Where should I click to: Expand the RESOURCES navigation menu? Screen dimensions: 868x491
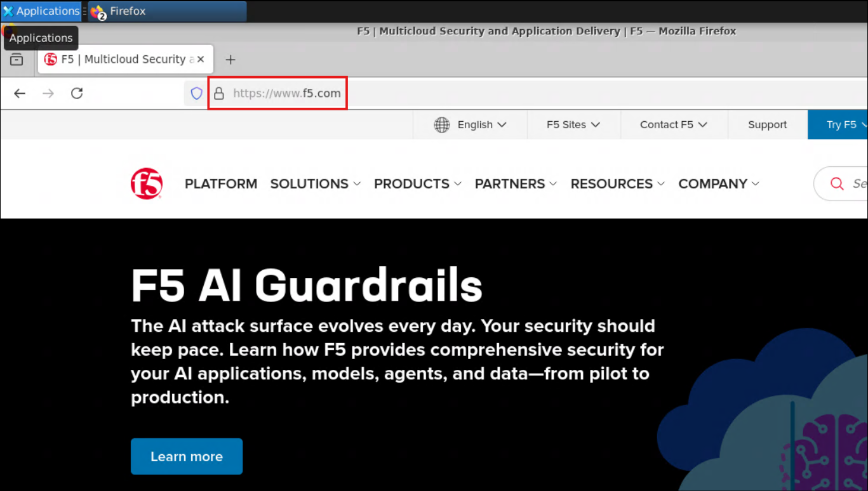coord(618,184)
